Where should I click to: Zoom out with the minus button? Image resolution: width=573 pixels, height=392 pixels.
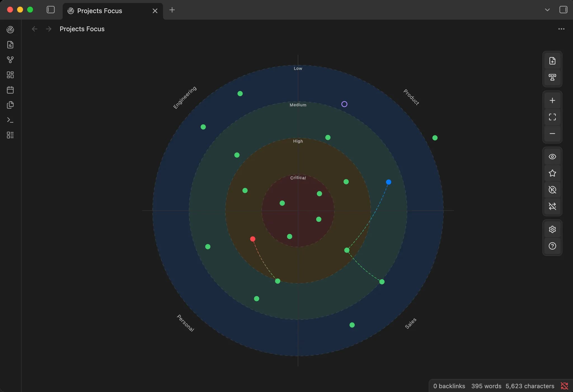(552, 134)
